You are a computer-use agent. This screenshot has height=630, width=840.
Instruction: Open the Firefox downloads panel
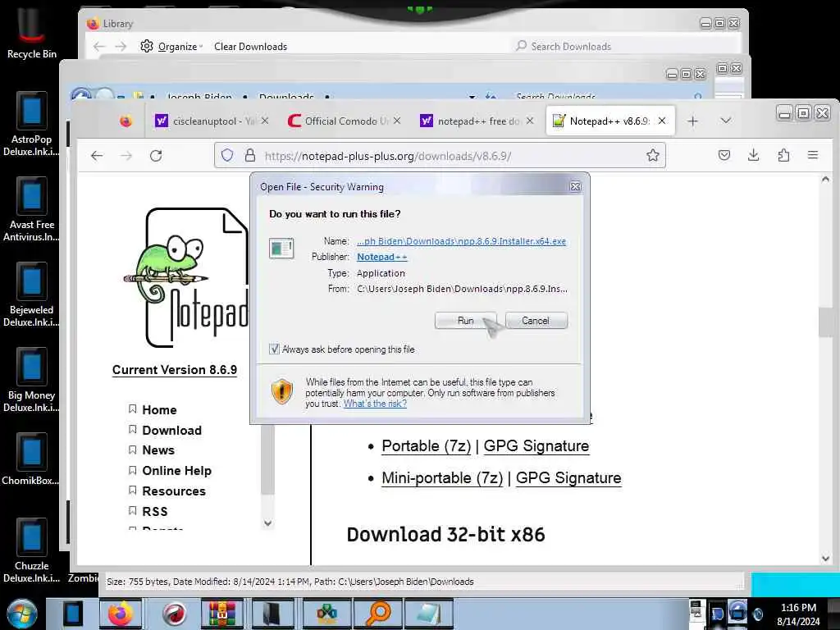pyautogui.click(x=753, y=155)
